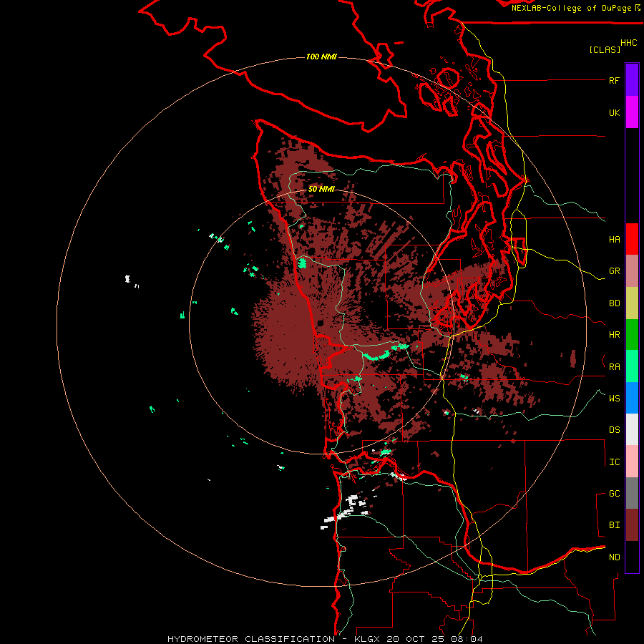Click the HA red legend swatch
Screen dimensions: 644x644
pyautogui.click(x=632, y=239)
